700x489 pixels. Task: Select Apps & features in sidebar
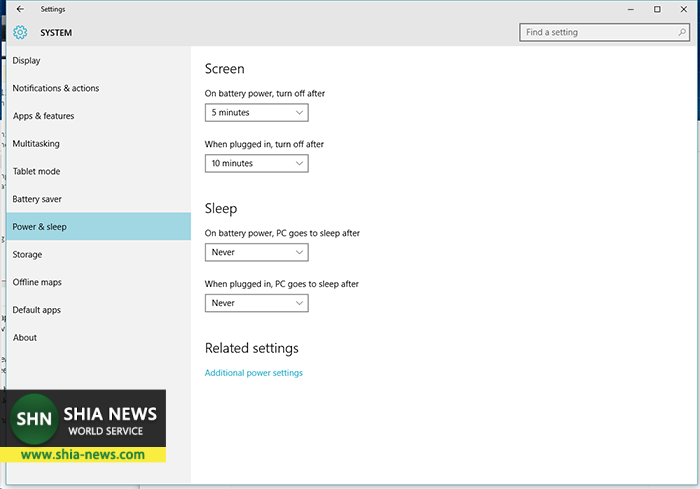(44, 116)
